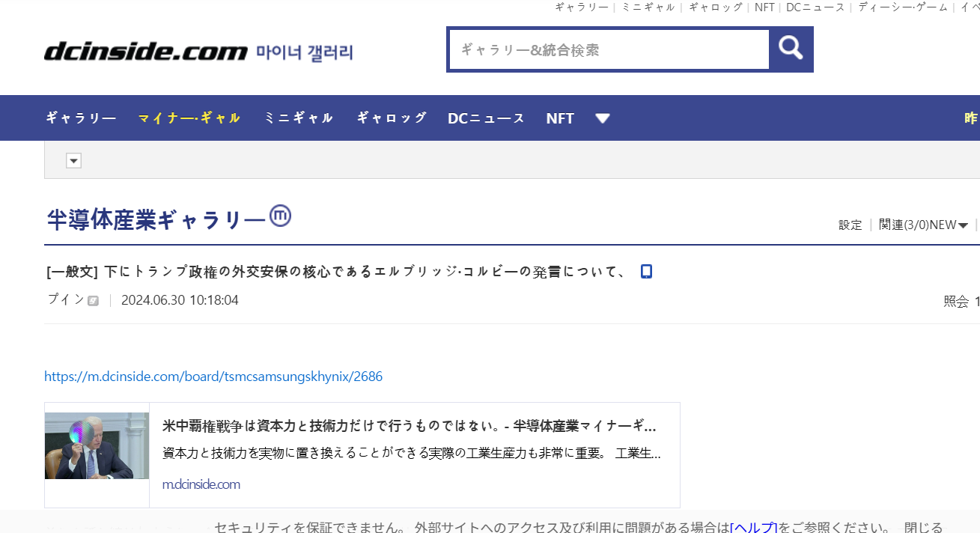Screen dimensions: 980x533
Task: Open the small dropdown box in gray bar
Action: [x=73, y=161]
